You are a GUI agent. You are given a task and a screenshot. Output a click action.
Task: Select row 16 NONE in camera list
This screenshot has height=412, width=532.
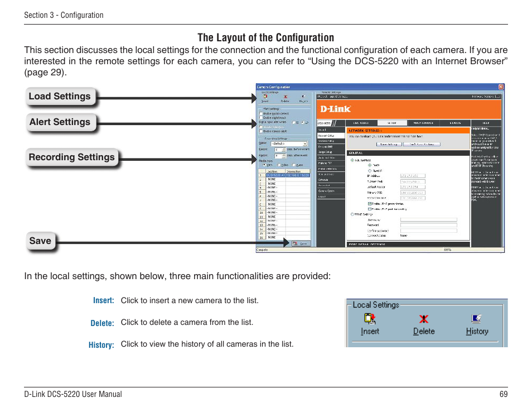(x=284, y=237)
